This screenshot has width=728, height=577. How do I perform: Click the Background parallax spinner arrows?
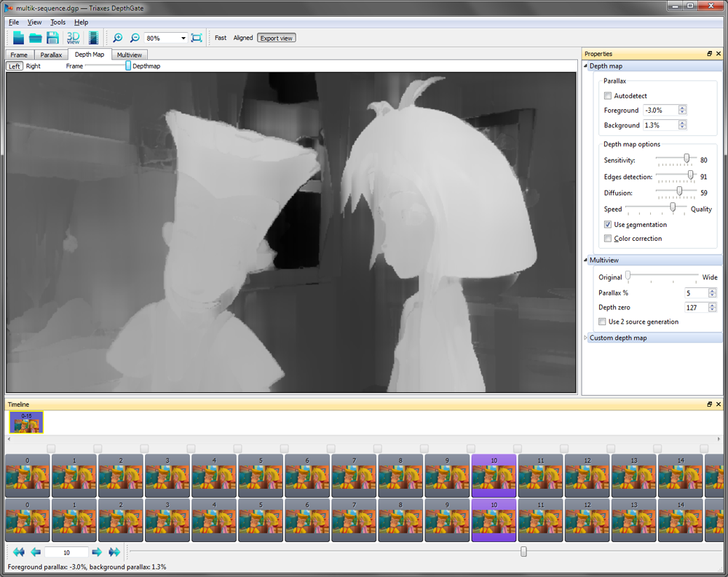[x=682, y=125]
